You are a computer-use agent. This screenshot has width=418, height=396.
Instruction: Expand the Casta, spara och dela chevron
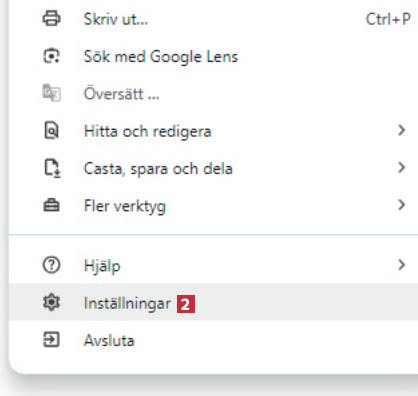pyautogui.click(x=402, y=168)
